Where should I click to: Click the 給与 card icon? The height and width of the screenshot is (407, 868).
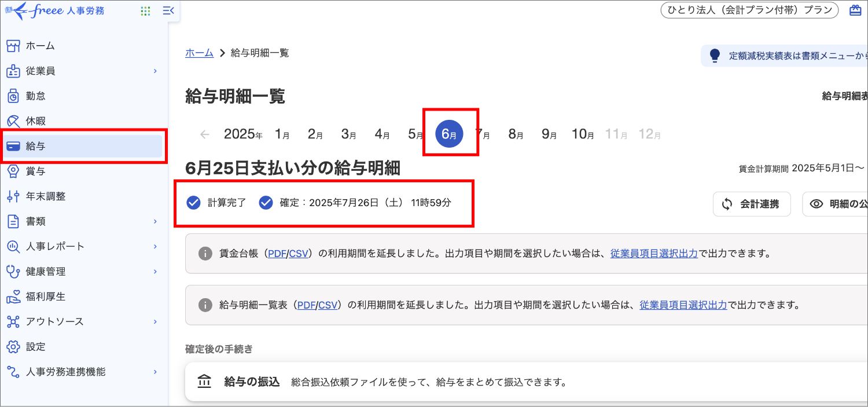click(x=13, y=146)
